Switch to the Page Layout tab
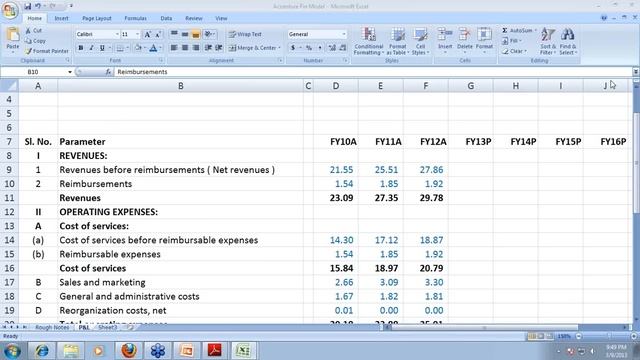Viewport: 640px width, 360px height. pos(97,18)
